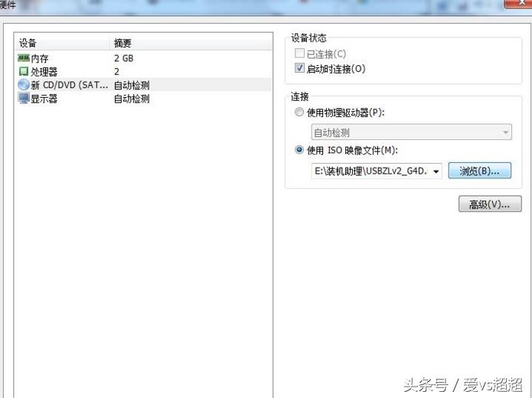Click the processor count value 2

(116, 72)
